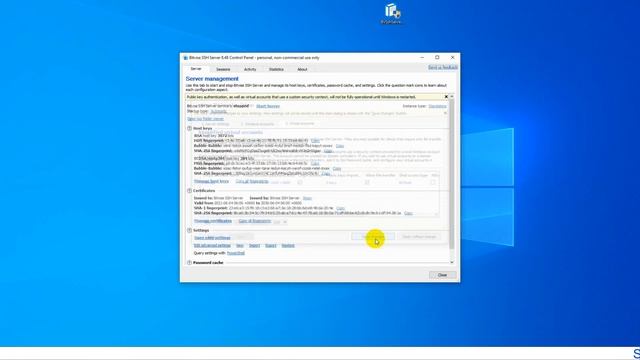Open the help icon beside Host keys
Screen dimensions: 640x360
(x=189, y=128)
